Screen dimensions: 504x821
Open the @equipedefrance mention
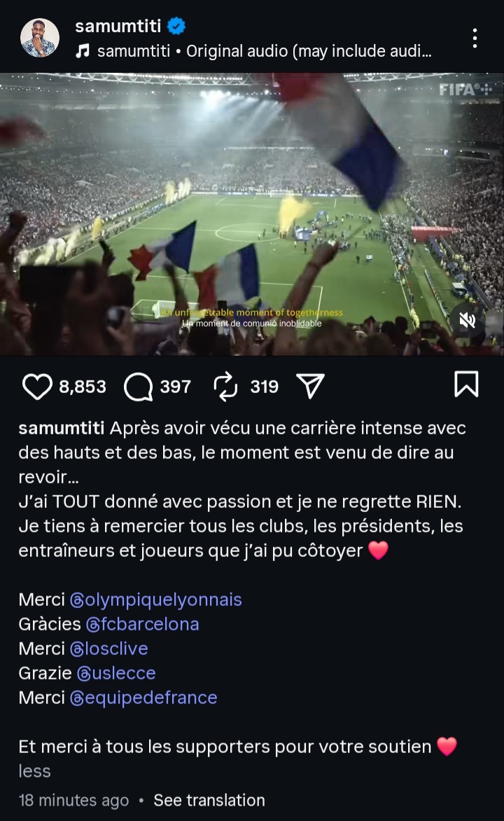[143, 698]
